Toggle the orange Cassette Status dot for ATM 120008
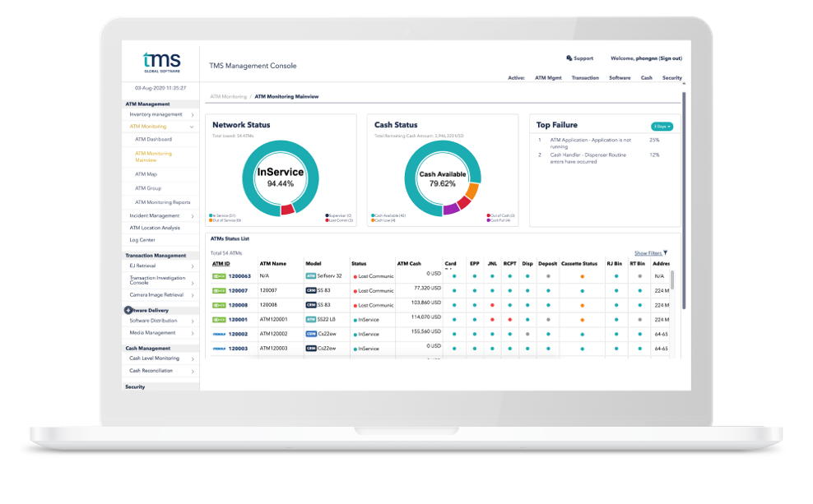 583,306
